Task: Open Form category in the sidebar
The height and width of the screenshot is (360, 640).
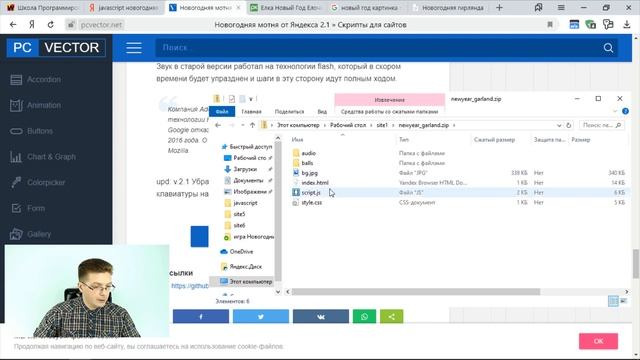Action: click(36, 208)
